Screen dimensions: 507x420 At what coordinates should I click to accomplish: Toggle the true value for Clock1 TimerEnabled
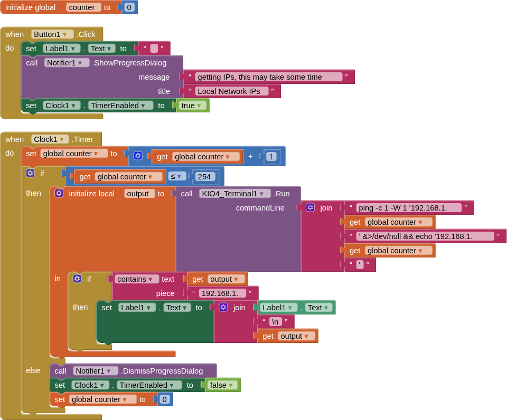click(191, 106)
